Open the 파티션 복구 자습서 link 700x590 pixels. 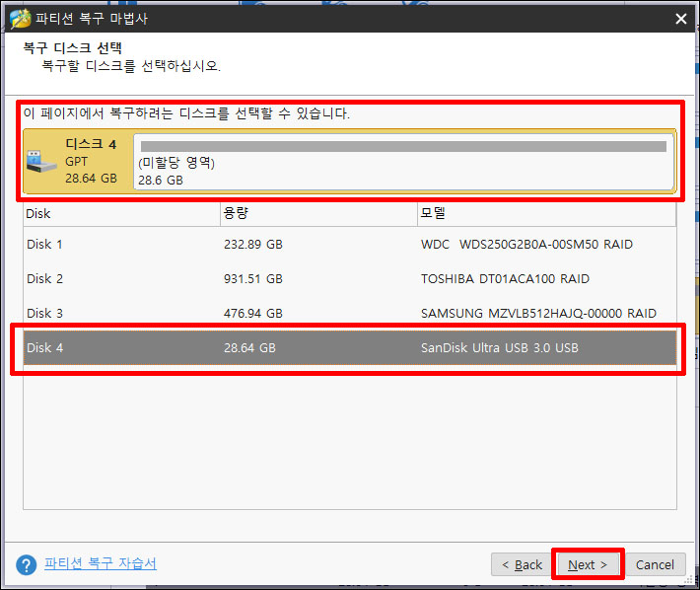[101, 563]
